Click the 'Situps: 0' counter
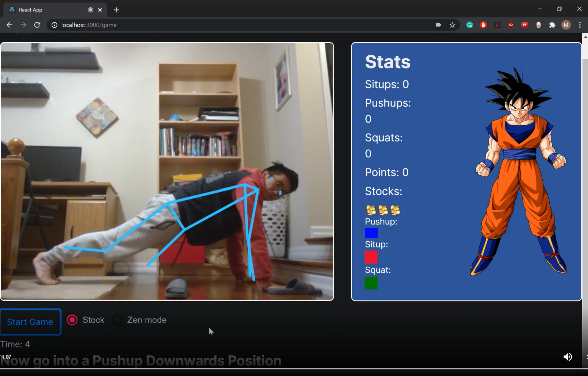 pyautogui.click(x=387, y=84)
